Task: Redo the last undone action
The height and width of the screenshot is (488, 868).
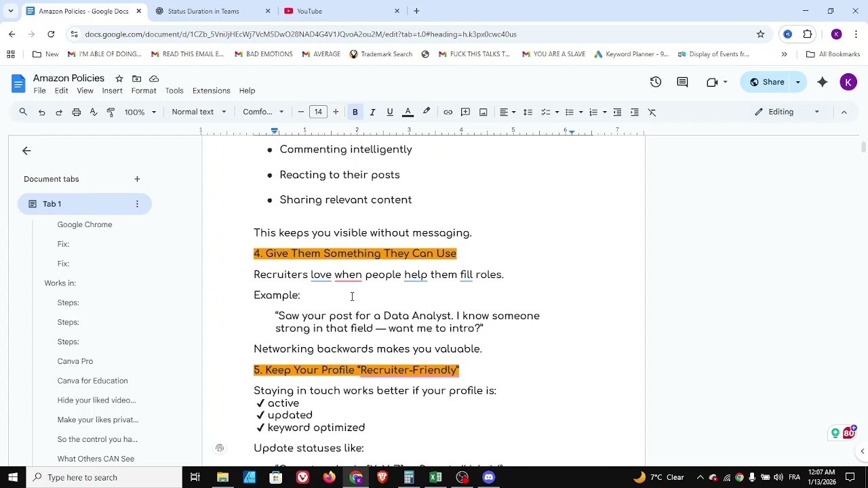Action: pos(59,112)
